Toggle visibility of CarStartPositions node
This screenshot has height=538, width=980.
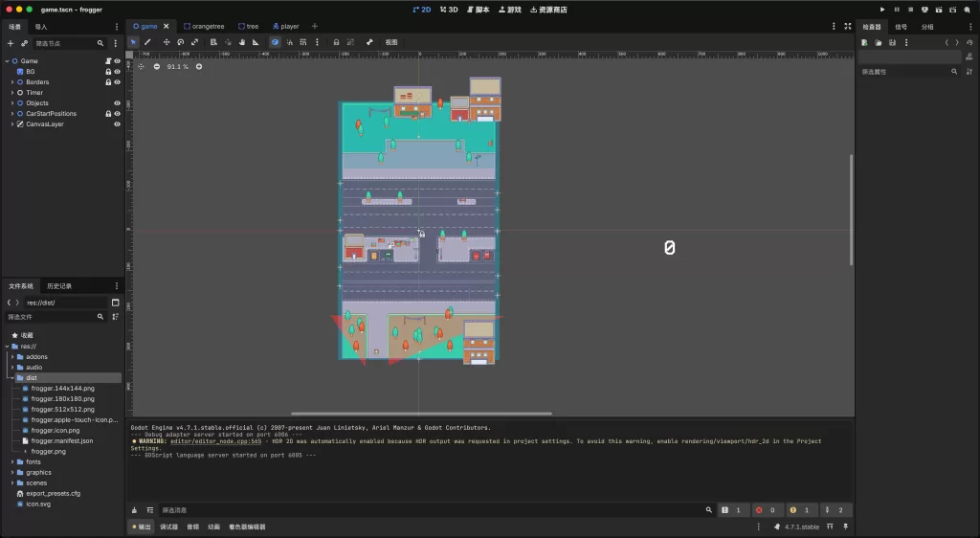point(117,114)
